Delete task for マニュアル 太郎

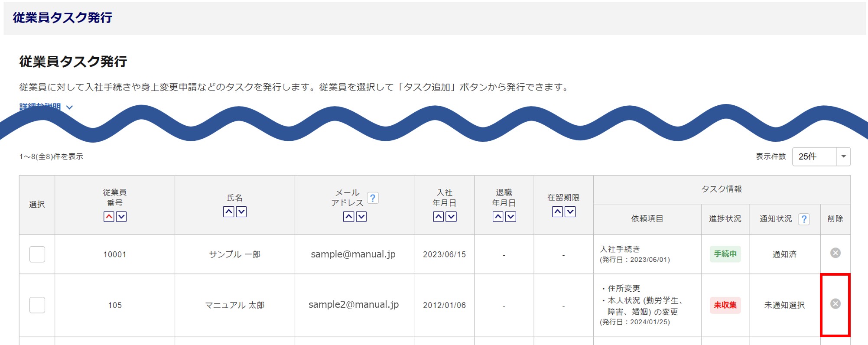pos(835,304)
